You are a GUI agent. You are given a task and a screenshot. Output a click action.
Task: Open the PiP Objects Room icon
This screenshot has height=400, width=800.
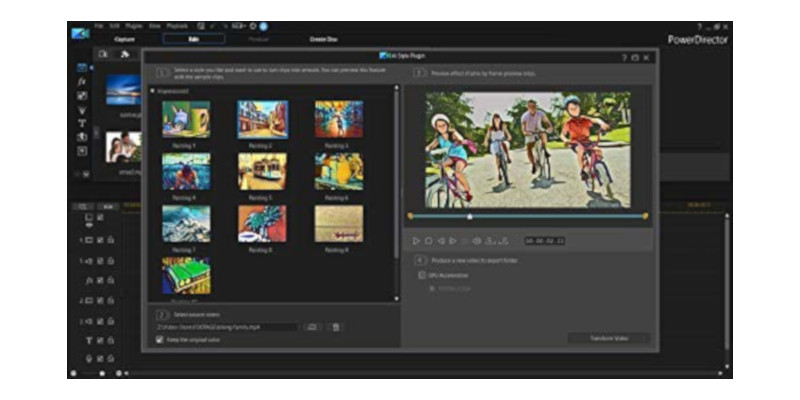[82, 95]
